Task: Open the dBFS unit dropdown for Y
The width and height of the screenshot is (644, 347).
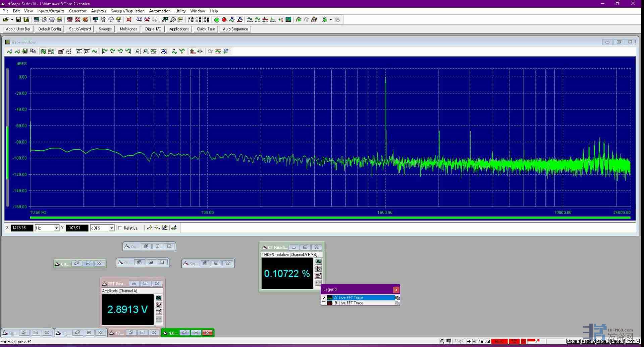Action: coord(111,228)
